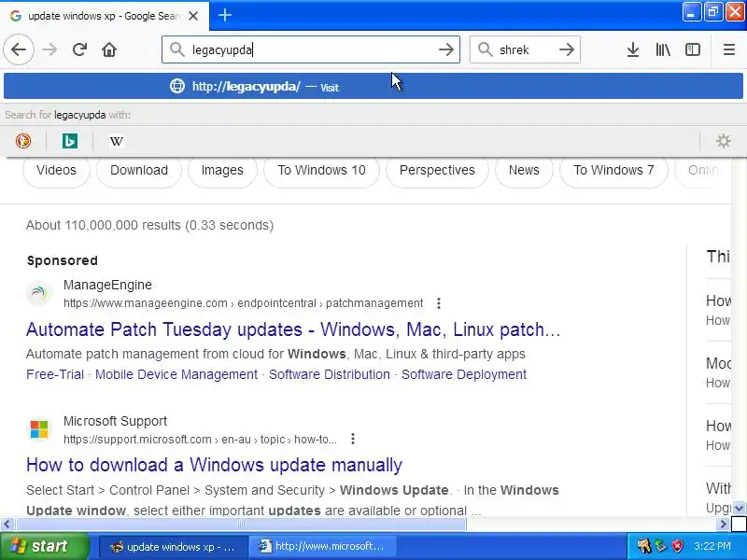Click the magnifier icon in search bar
This screenshot has height=560, width=747.
485,49
